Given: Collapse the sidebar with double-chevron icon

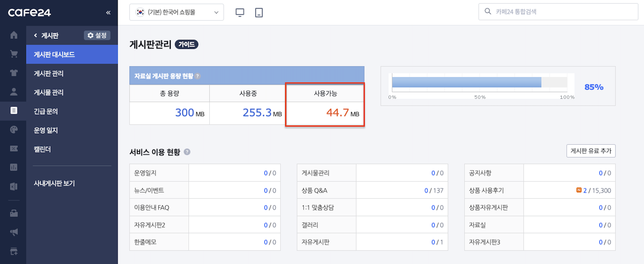Looking at the screenshot, I should point(108,13).
